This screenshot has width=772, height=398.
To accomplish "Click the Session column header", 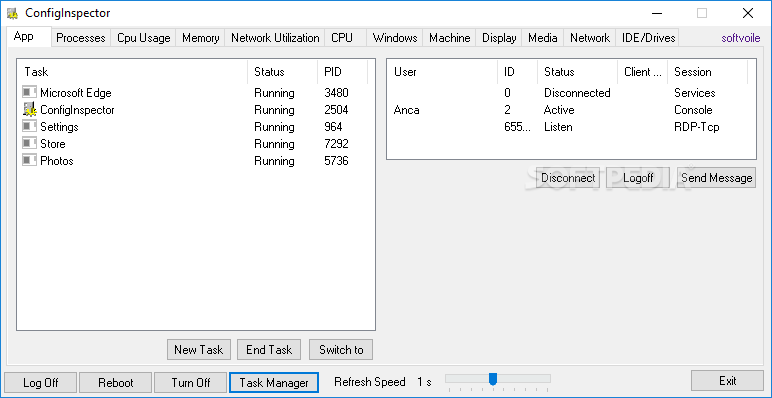I will (708, 72).
